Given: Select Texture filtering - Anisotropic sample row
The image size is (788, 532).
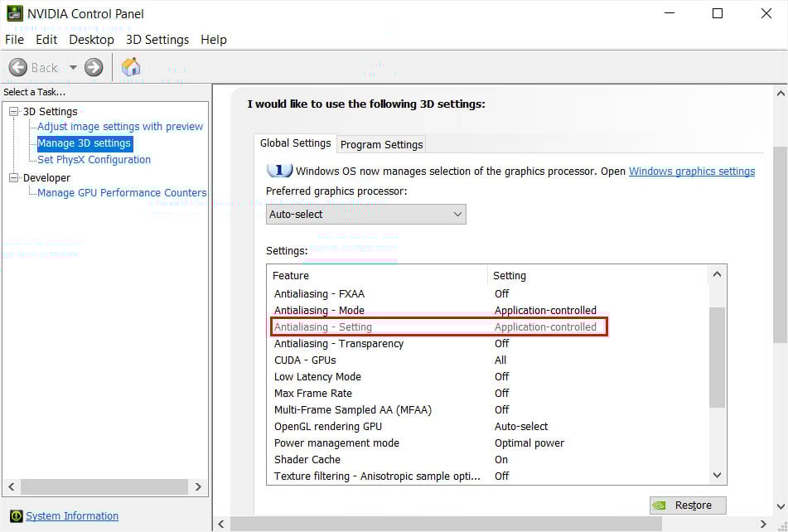Looking at the screenshot, I should pyautogui.click(x=487, y=476).
